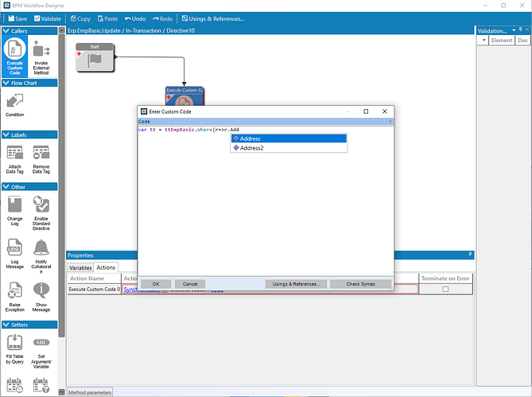Viewport: 532px width, 397px height.
Task: Open Usings & References from the toolbar
Action: click(213, 18)
